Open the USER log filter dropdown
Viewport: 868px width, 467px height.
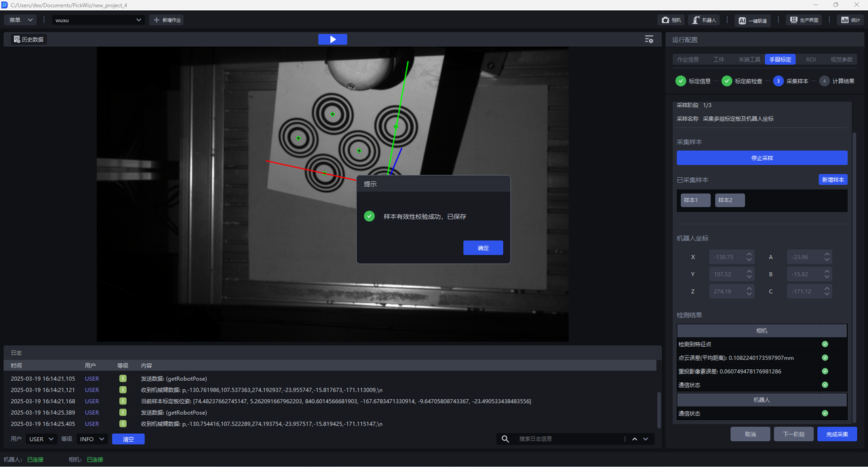[x=41, y=439]
